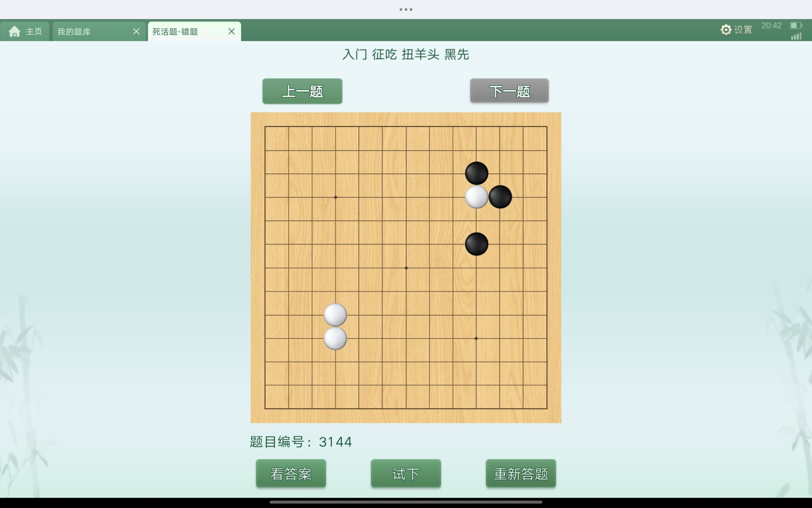
Task: Click the topmost black stone
Action: 476,173
